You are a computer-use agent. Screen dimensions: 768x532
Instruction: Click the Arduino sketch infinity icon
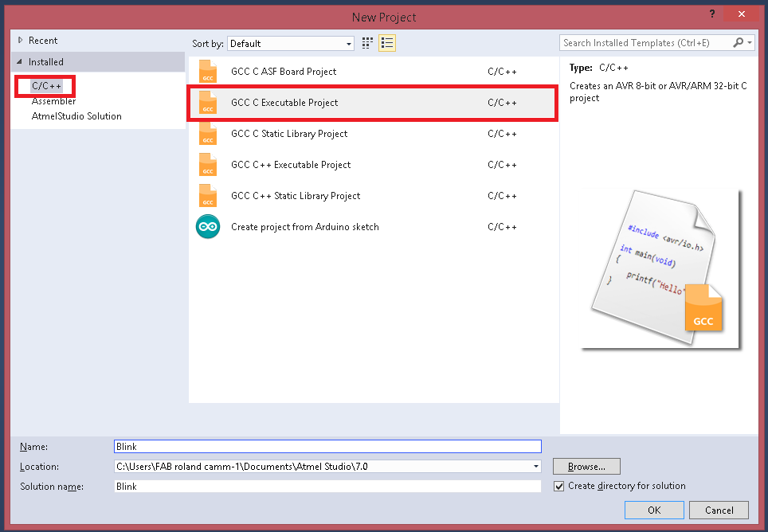click(x=208, y=227)
